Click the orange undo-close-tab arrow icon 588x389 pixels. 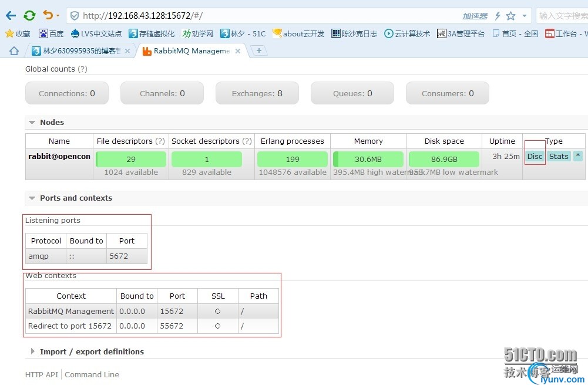48,15
